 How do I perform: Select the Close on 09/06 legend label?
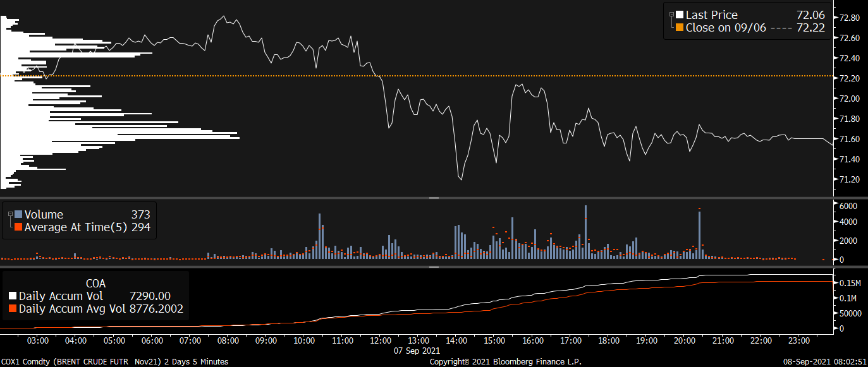(727, 28)
